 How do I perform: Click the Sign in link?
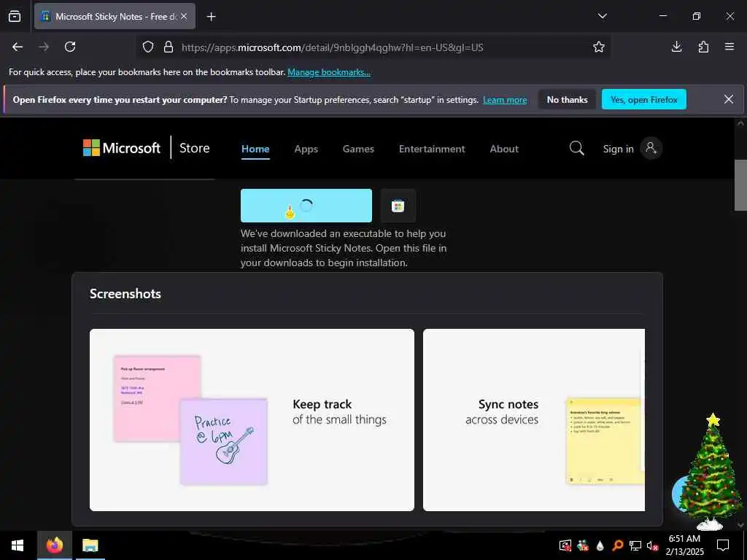coord(618,149)
